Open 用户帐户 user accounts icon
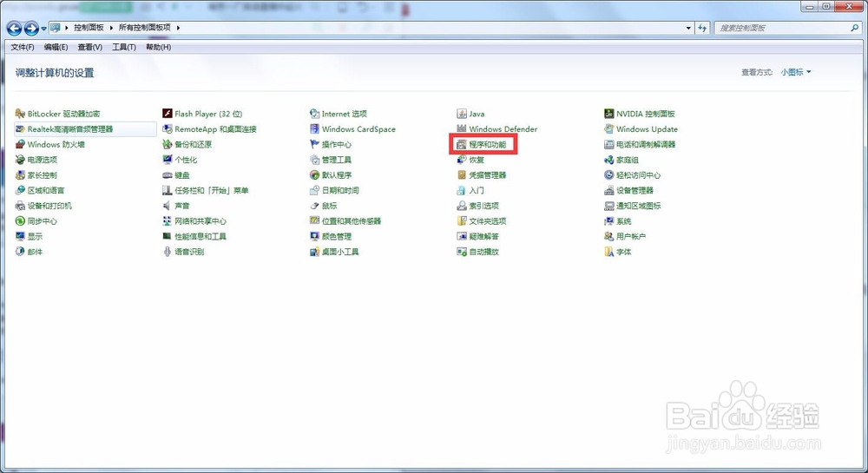The height and width of the screenshot is (473, 868). click(x=609, y=236)
